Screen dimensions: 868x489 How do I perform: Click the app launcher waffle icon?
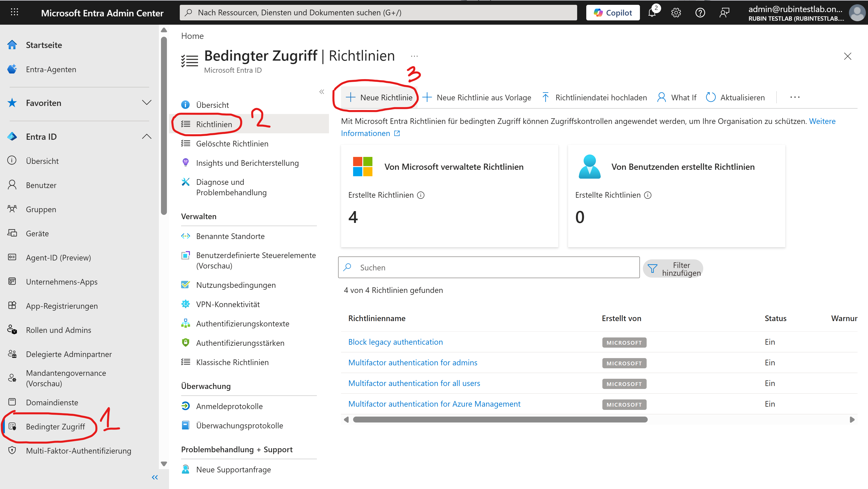pos(14,12)
